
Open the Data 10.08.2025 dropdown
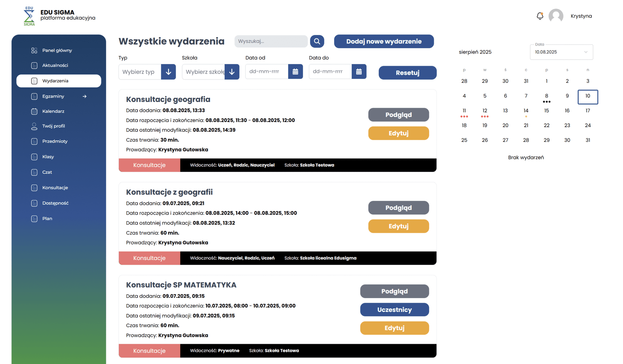pos(561,52)
